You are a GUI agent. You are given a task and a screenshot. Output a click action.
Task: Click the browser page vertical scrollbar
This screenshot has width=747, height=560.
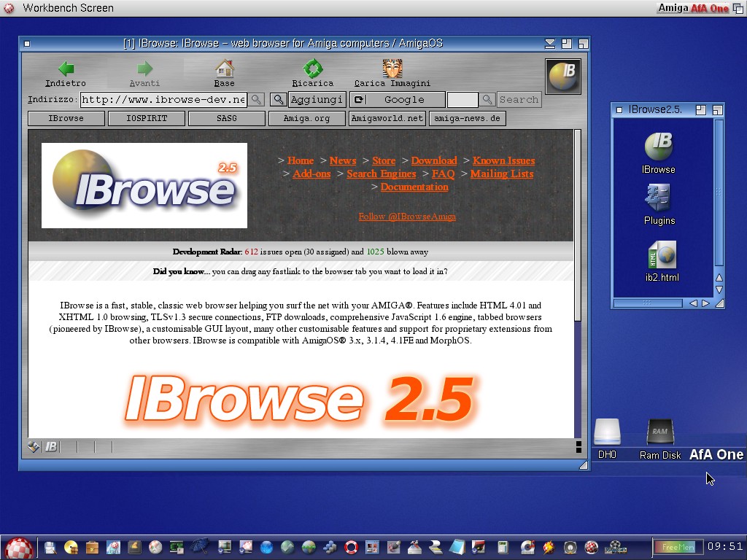(578, 219)
